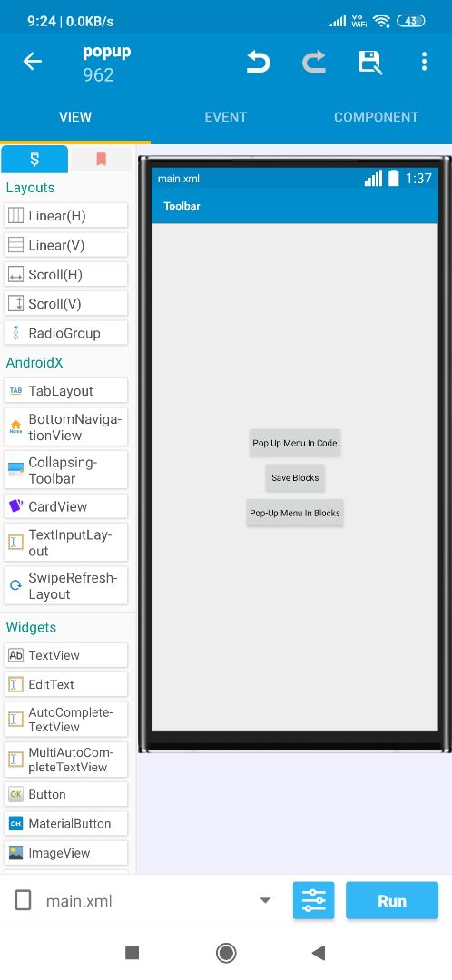Tap the back arrow icon
452x980 pixels.
(33, 62)
